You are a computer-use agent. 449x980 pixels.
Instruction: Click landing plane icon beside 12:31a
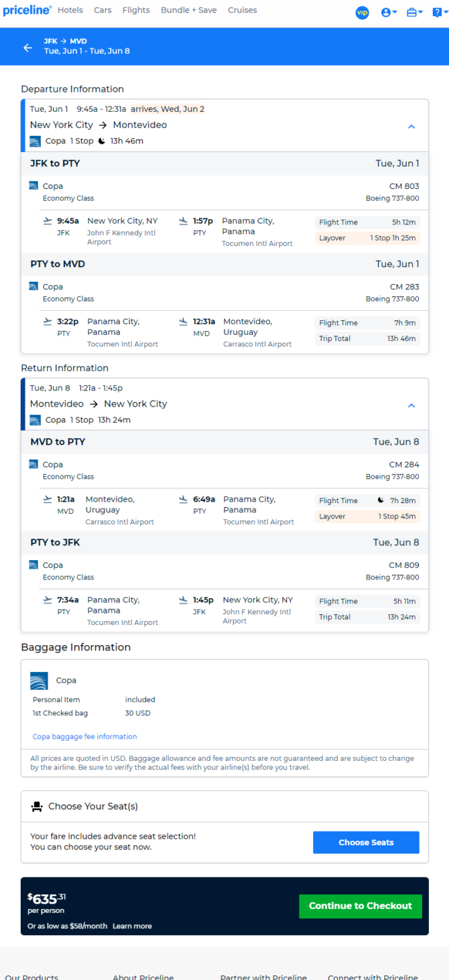tap(184, 321)
